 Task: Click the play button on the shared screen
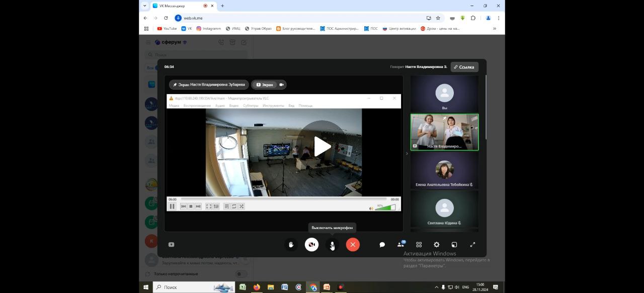(322, 146)
